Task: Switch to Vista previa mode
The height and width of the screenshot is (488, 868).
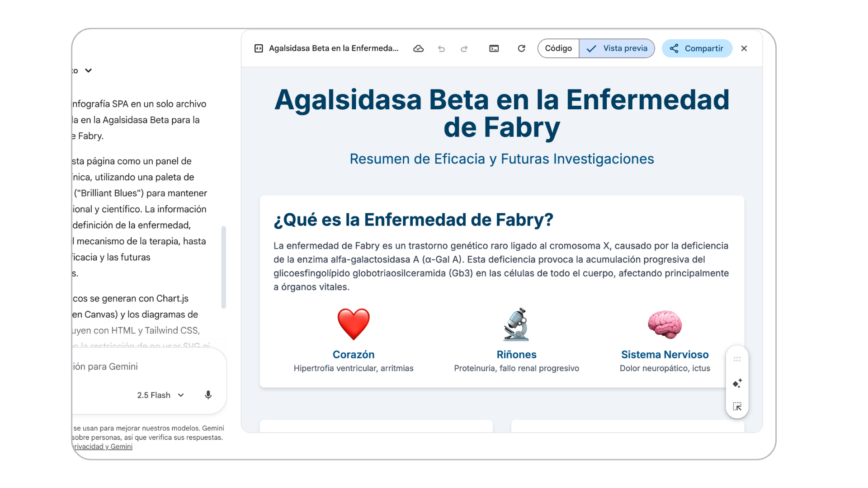Action: tap(617, 48)
